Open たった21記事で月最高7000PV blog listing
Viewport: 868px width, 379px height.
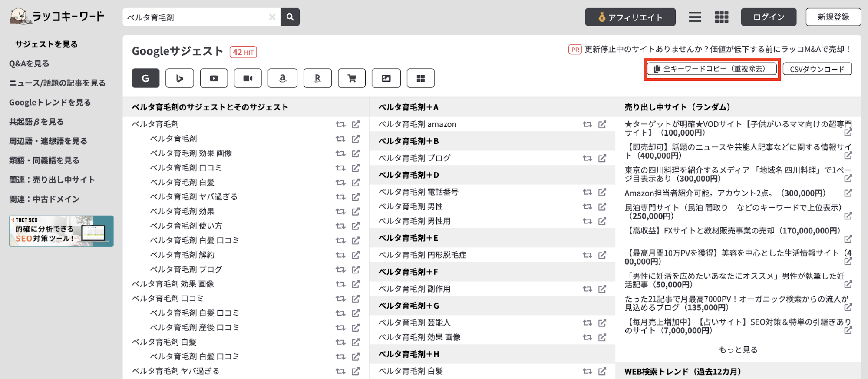pyautogui.click(x=736, y=303)
